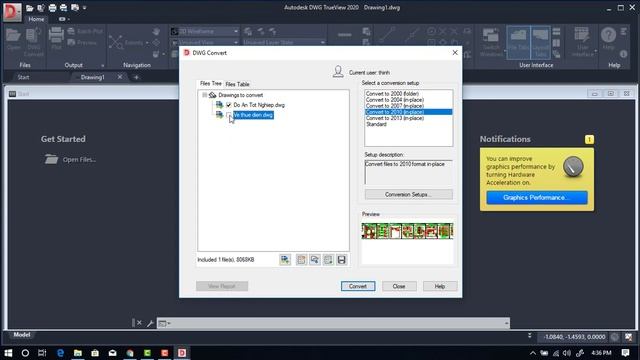The height and width of the screenshot is (360, 640).
Task: Click the DWG Convert icon in quick access toolbar
Action: pyautogui.click(x=41, y=8)
